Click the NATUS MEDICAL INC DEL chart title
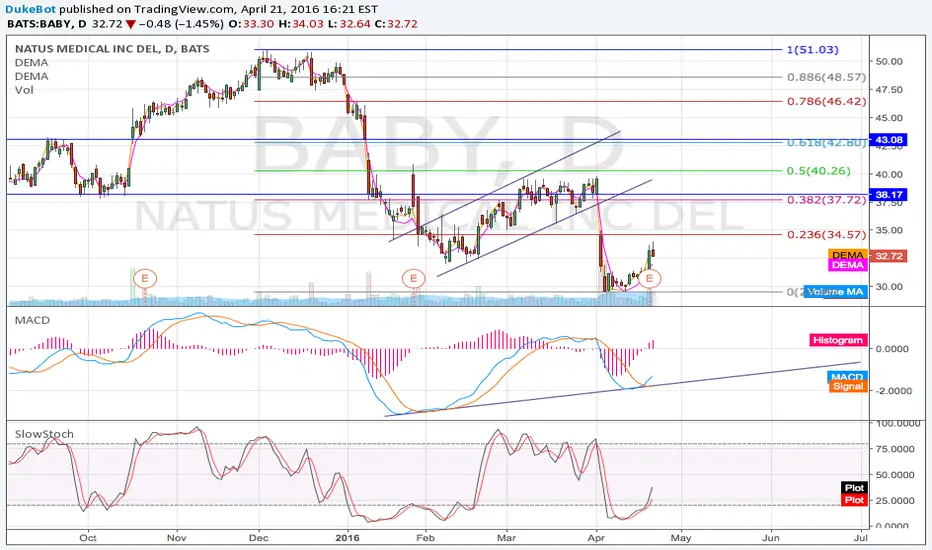This screenshot has width=932, height=550. (x=112, y=49)
